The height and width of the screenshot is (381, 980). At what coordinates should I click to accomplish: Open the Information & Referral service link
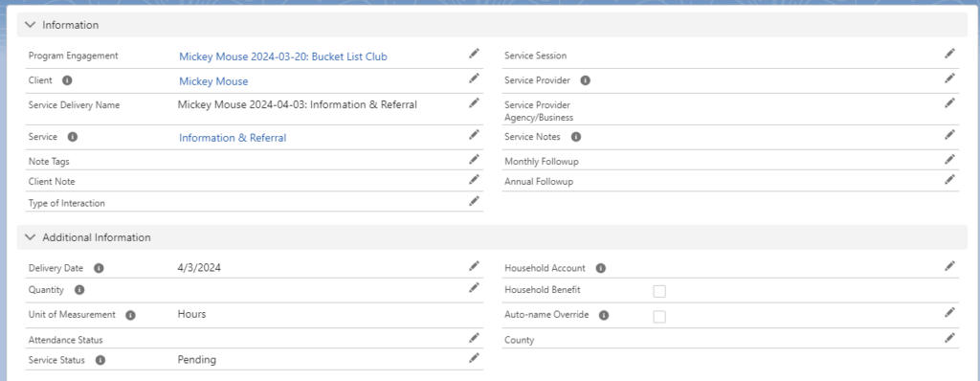(233, 138)
